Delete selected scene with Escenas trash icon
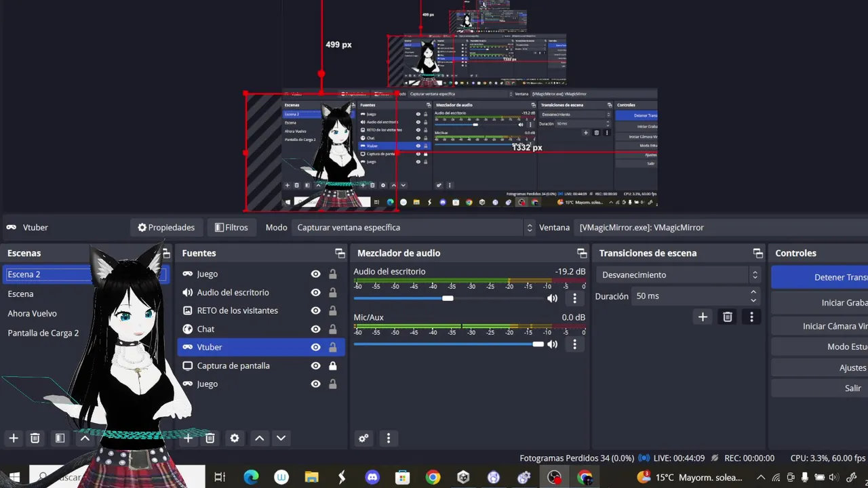 click(x=35, y=438)
